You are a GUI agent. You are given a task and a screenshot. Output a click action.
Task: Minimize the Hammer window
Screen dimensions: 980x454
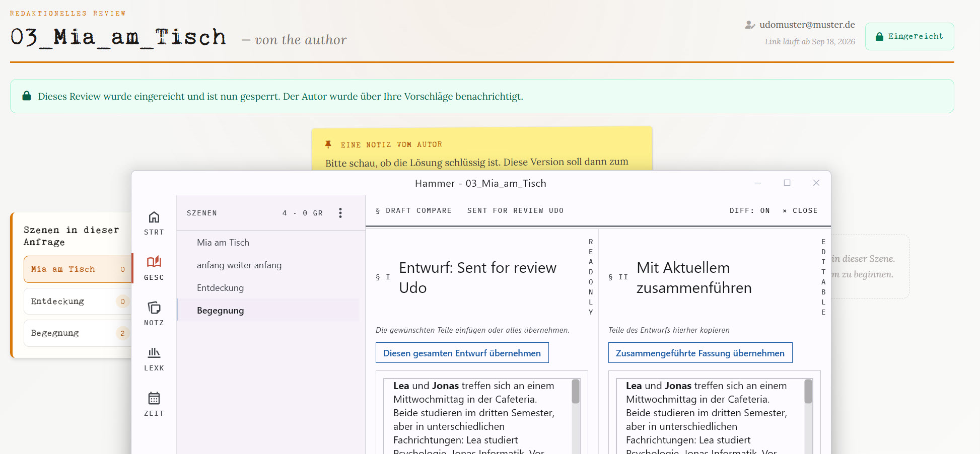click(x=758, y=183)
